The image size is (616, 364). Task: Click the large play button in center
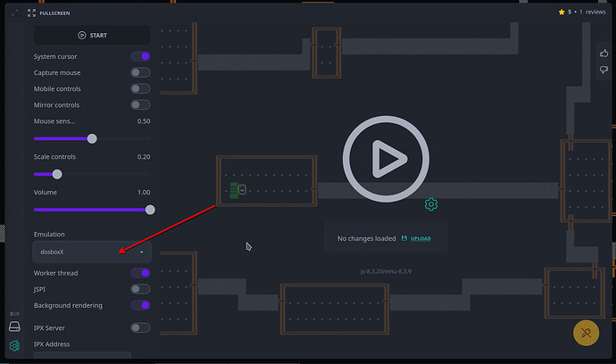coord(387,160)
